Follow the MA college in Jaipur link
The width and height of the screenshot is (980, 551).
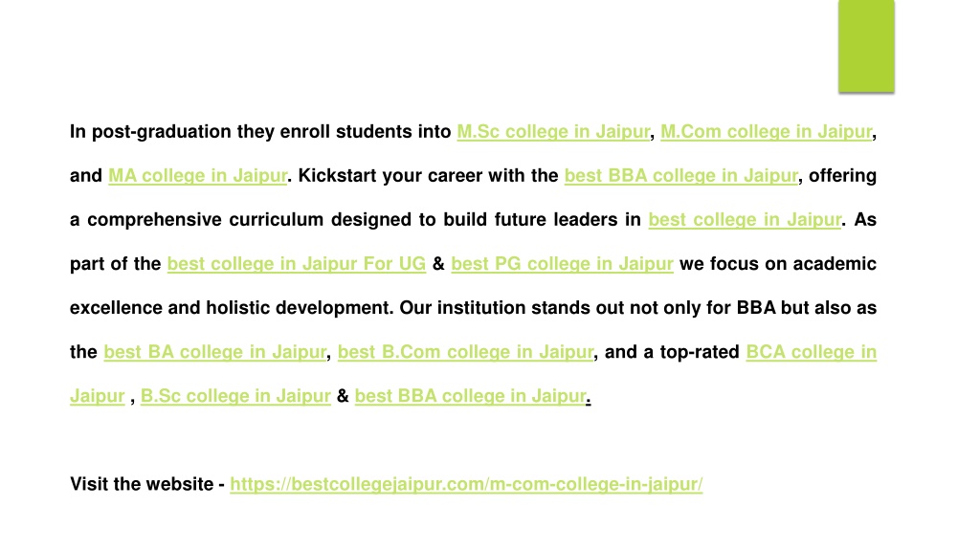tap(197, 176)
